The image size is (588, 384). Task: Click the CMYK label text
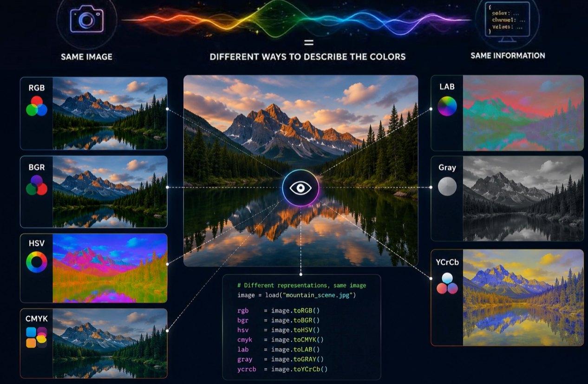coord(37,319)
